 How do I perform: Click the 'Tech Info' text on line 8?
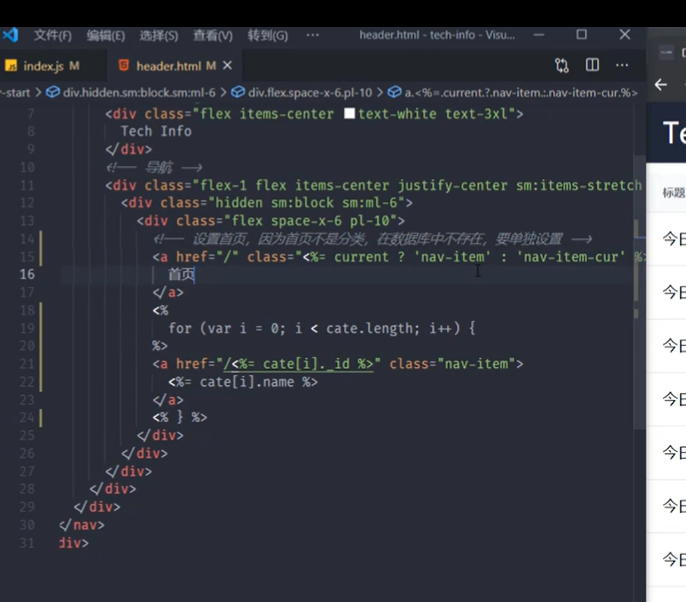point(156,131)
